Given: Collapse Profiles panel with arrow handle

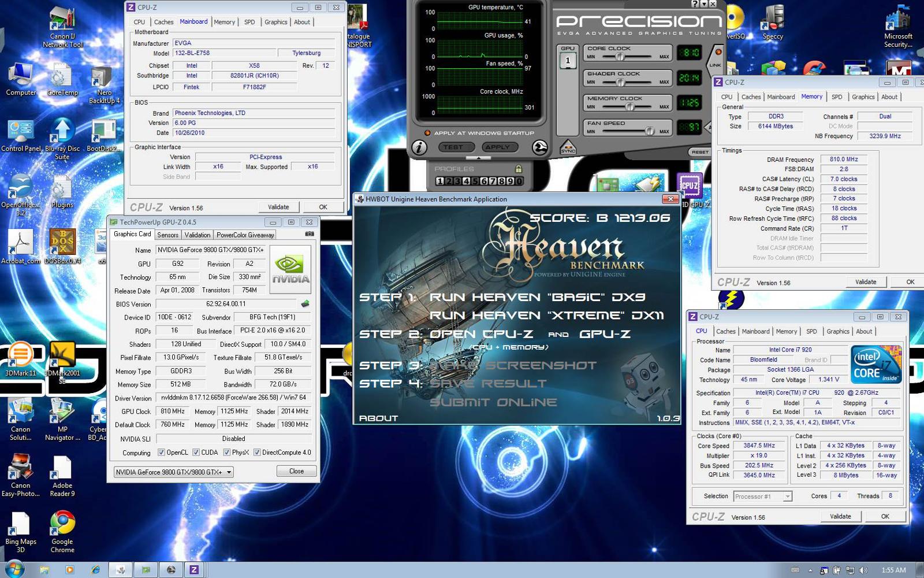Looking at the screenshot, I should coord(478,158).
